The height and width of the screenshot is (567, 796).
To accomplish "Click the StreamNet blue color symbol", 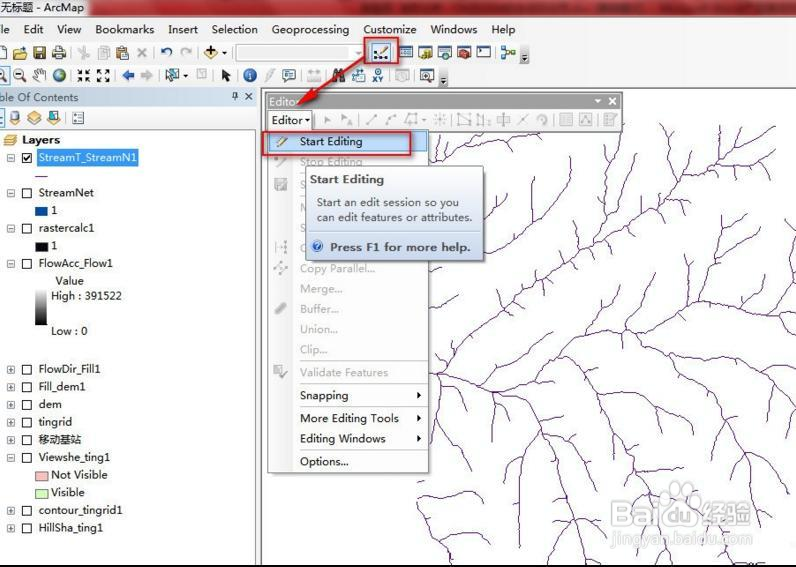I will click(x=42, y=211).
